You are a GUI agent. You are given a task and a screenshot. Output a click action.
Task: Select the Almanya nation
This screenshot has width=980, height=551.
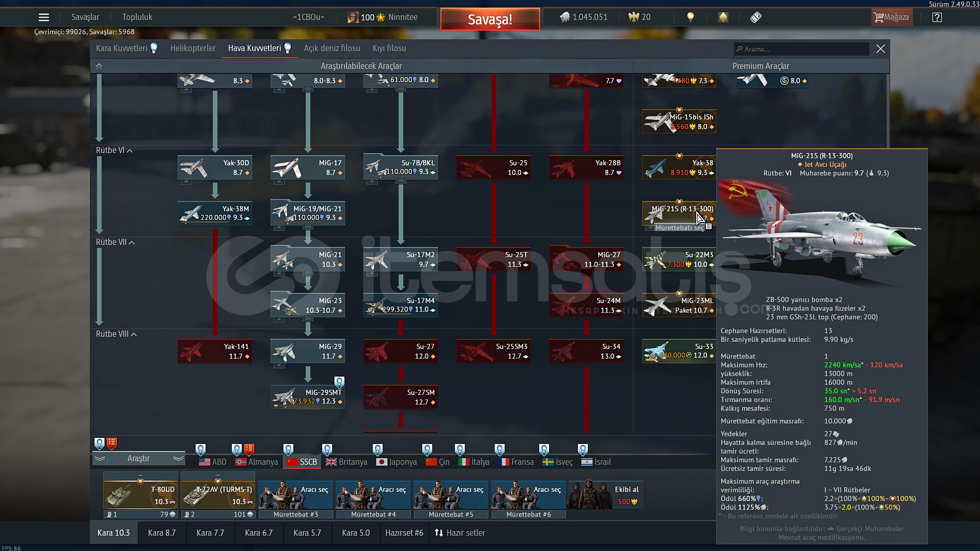[257, 462]
